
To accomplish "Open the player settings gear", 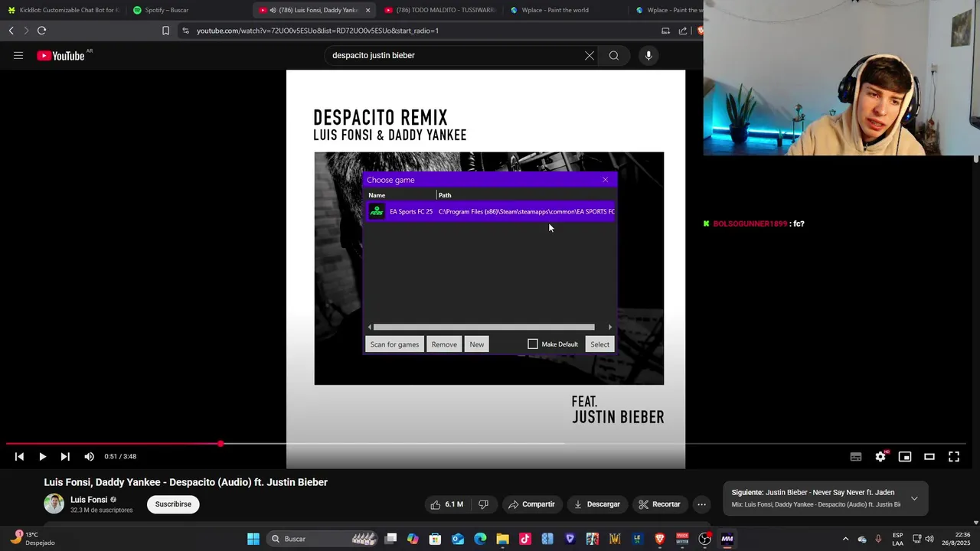I will click(x=880, y=456).
